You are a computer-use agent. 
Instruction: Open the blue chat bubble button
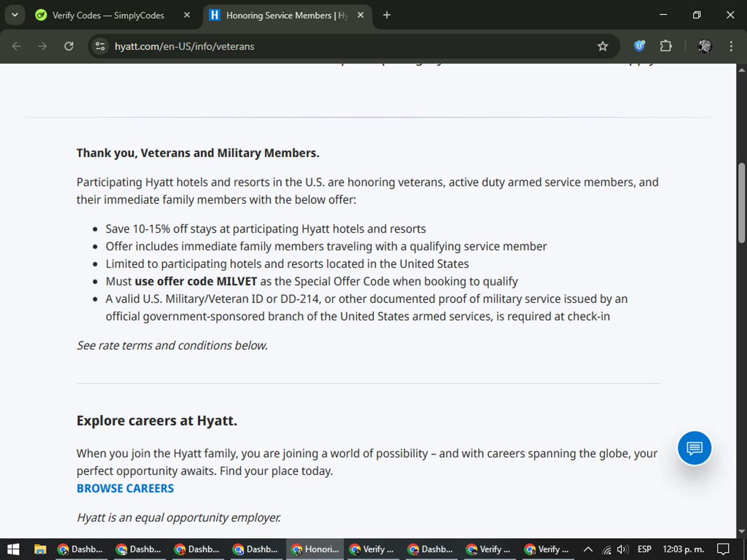tap(694, 448)
